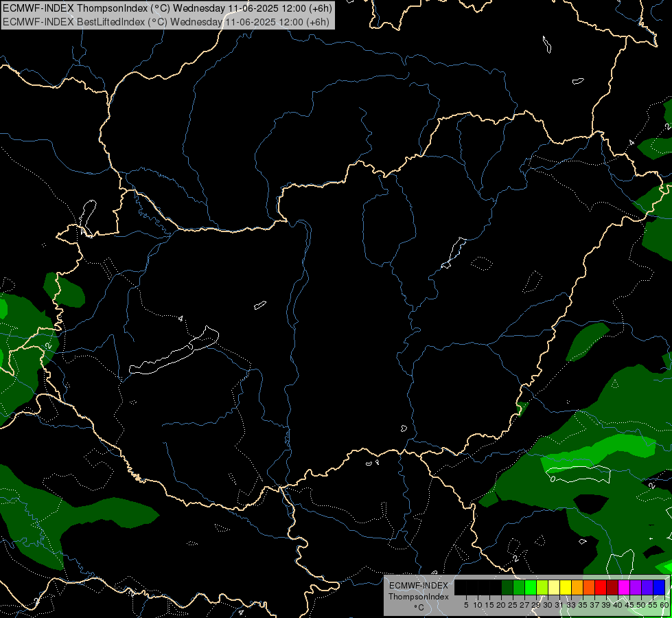Pick the yellow 31–33 legend swatch
The image size is (672, 618).
[x=566, y=587]
